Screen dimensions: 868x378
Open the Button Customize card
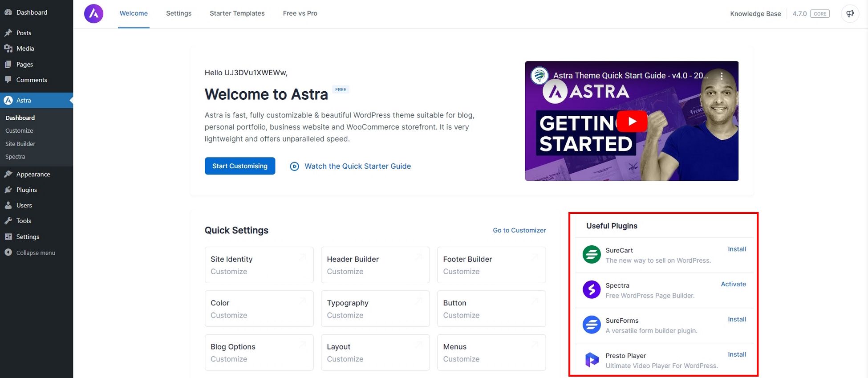click(x=491, y=309)
